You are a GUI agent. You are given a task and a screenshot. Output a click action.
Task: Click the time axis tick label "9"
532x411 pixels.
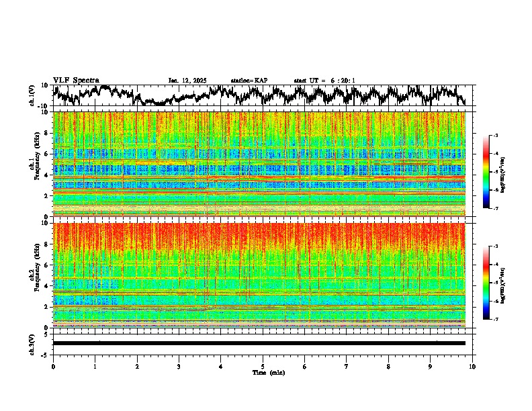click(x=430, y=367)
